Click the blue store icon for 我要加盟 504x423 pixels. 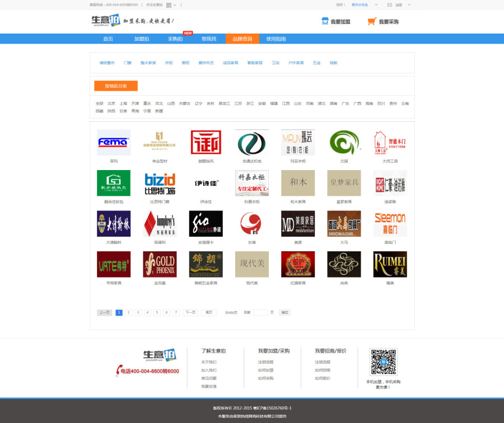pos(325,21)
